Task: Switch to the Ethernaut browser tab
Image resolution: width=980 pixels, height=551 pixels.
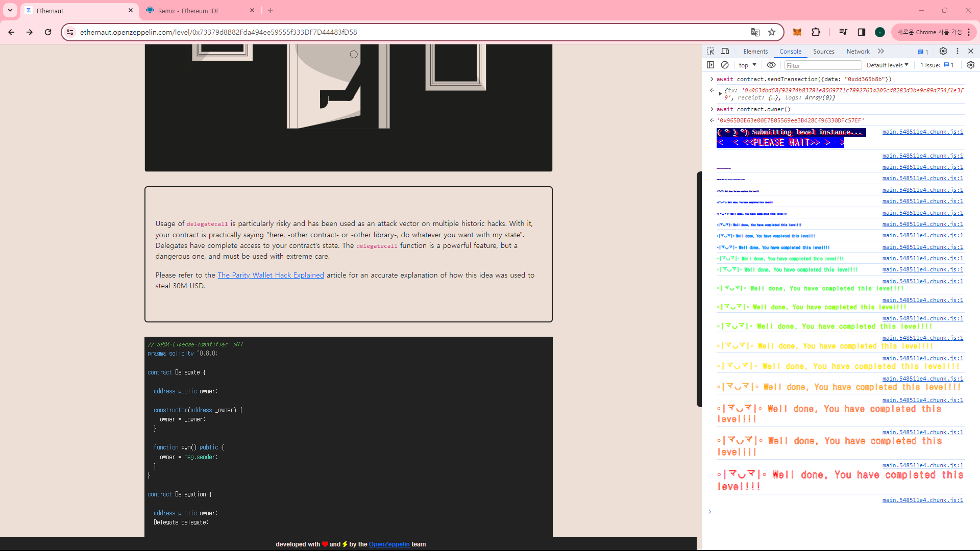Action: click(x=79, y=11)
